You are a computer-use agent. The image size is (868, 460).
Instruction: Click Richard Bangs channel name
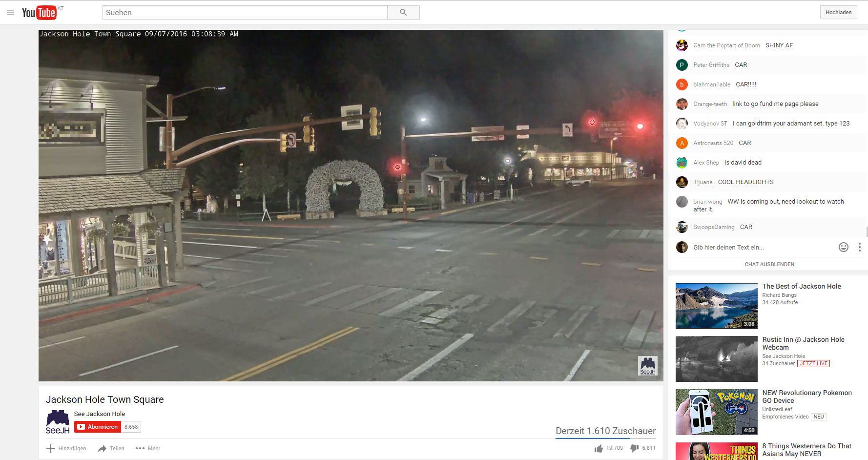click(779, 295)
